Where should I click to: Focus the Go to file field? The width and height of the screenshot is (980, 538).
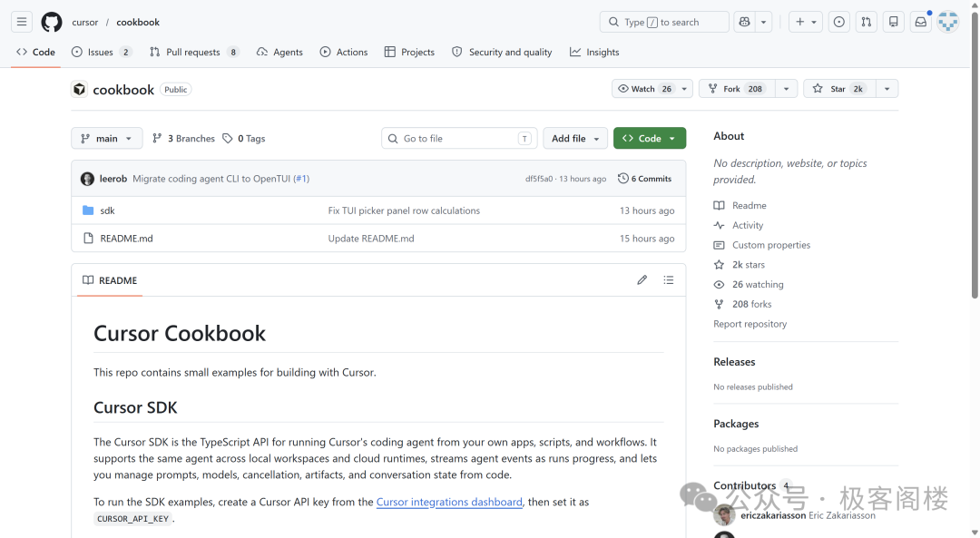tap(459, 138)
